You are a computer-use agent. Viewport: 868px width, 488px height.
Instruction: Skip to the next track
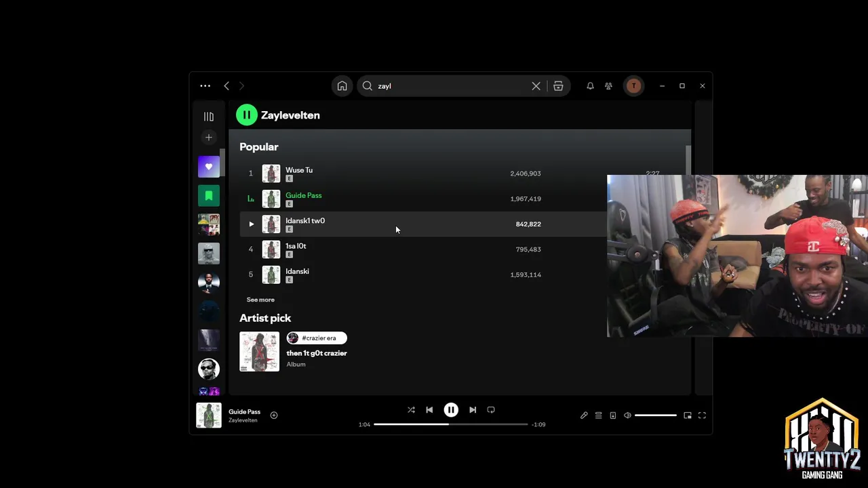pyautogui.click(x=473, y=410)
